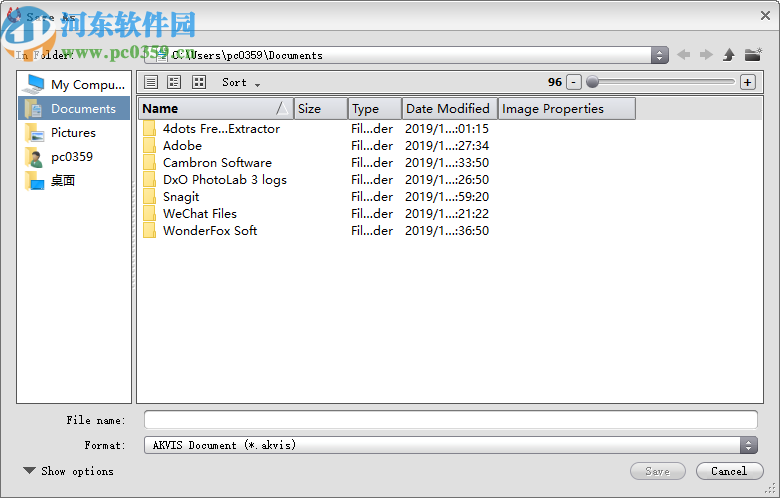This screenshot has width=780, height=498.
Task: Select the WeChat Files folder
Action: [x=199, y=213]
